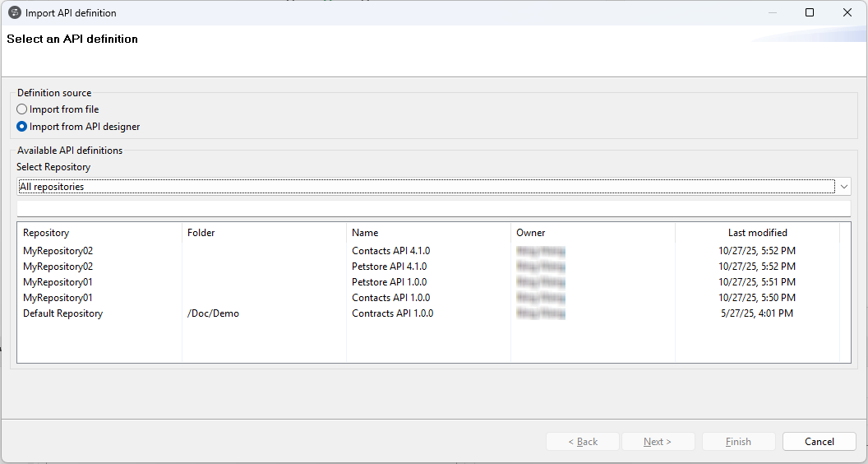Screen dimensions: 868x464
Task: Close the Import API definition dialog
Action: click(847, 12)
